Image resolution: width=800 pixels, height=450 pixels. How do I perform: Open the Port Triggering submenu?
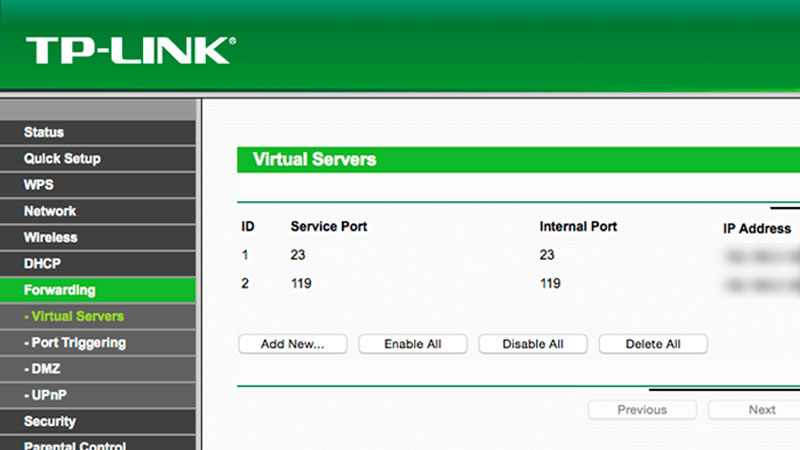click(x=76, y=343)
